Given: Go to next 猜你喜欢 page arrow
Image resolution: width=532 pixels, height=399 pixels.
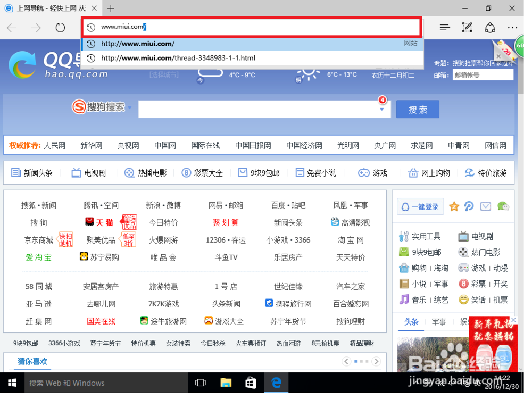Looking at the screenshot, I should coord(376,361).
